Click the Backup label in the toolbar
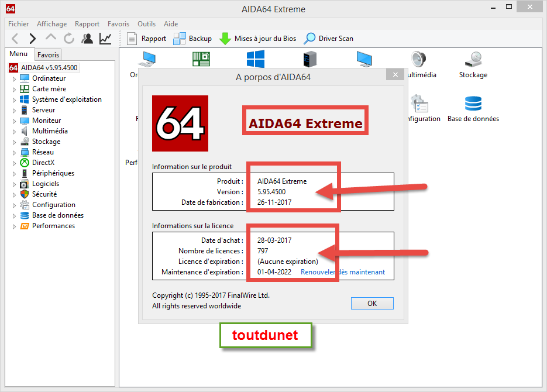Viewport: 547px width, 392px height. [200, 39]
